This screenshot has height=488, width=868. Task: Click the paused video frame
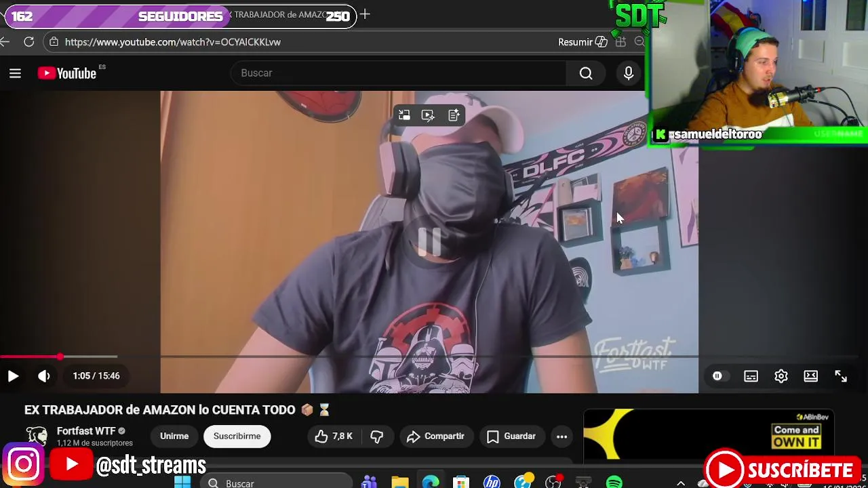click(x=429, y=242)
